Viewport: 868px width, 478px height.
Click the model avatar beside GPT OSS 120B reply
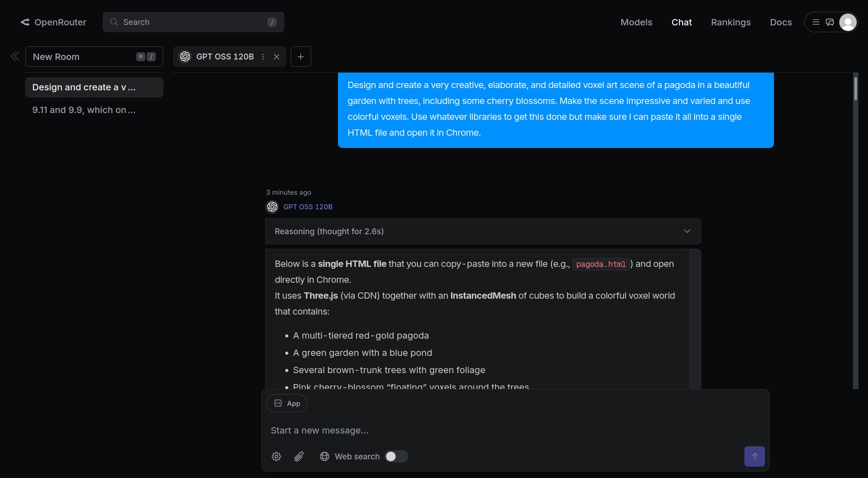coord(272,207)
